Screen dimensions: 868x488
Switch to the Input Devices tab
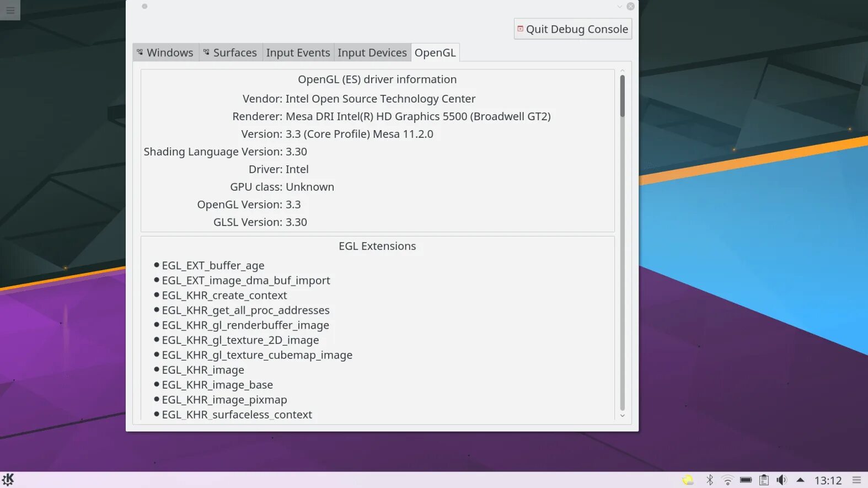point(372,52)
